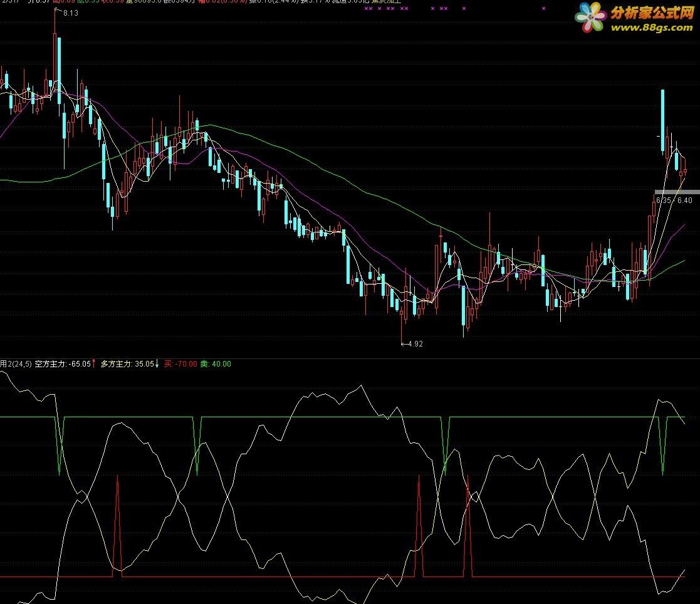Image resolution: width=700 pixels, height=604 pixels.
Task: Click the red up arrow after -65.05
Action: pyautogui.click(x=94, y=364)
